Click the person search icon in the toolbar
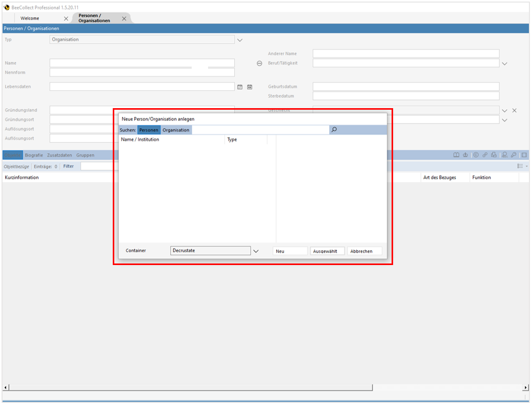 505,155
